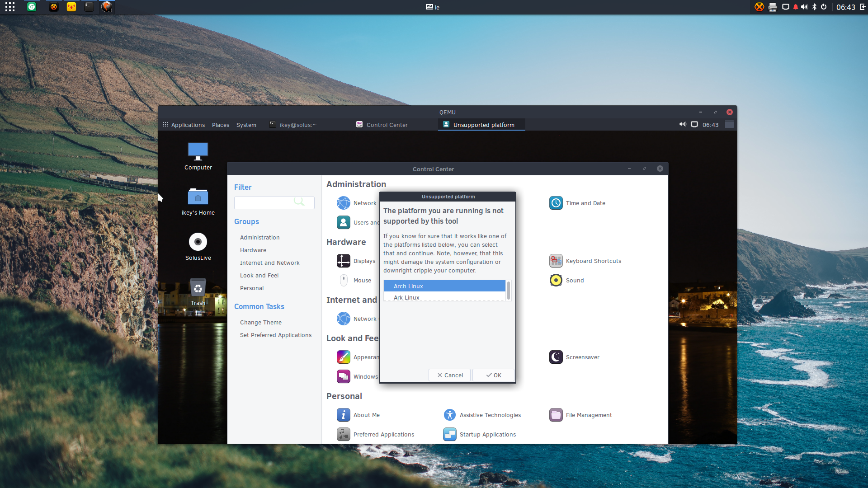Viewport: 868px width, 488px height.
Task: Open the Places menu
Action: tap(221, 125)
